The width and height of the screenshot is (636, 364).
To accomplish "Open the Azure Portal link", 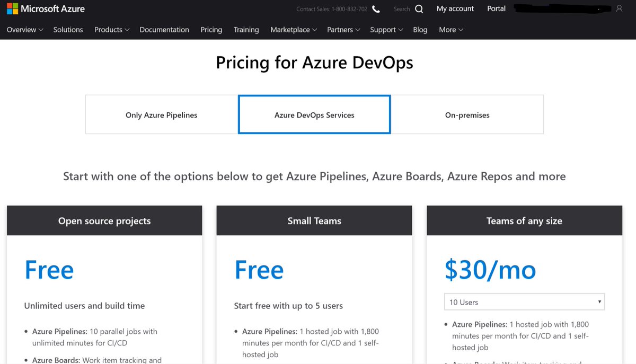I will 497,8.
